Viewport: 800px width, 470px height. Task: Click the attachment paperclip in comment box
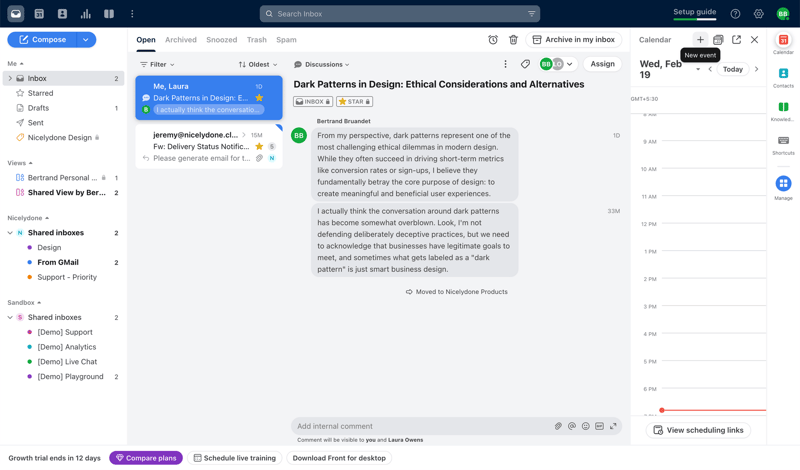point(558,426)
